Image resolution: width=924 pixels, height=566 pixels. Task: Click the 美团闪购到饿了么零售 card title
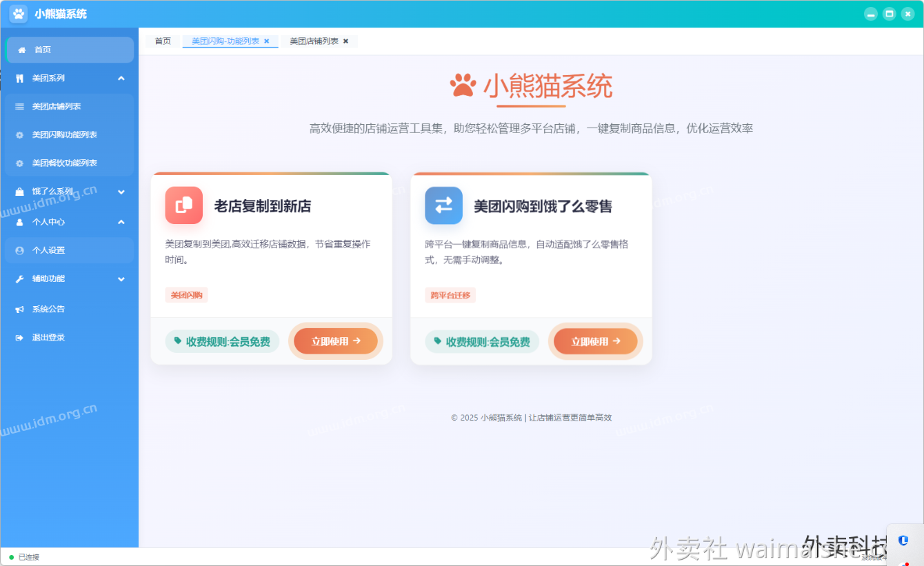pos(543,206)
